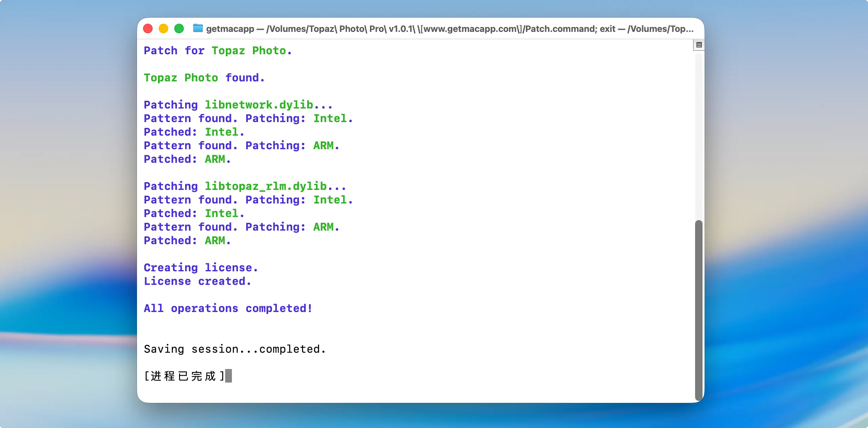
Task: Click the gray cursor block after 进程已完成
Action: click(229, 376)
